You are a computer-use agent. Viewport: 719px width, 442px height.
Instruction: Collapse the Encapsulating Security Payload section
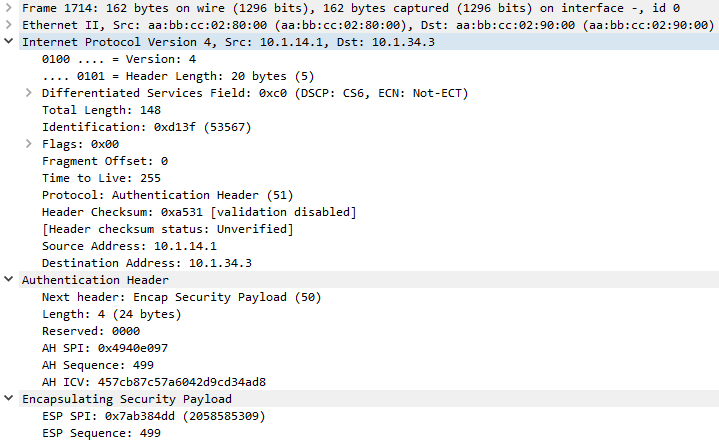tap(10, 399)
